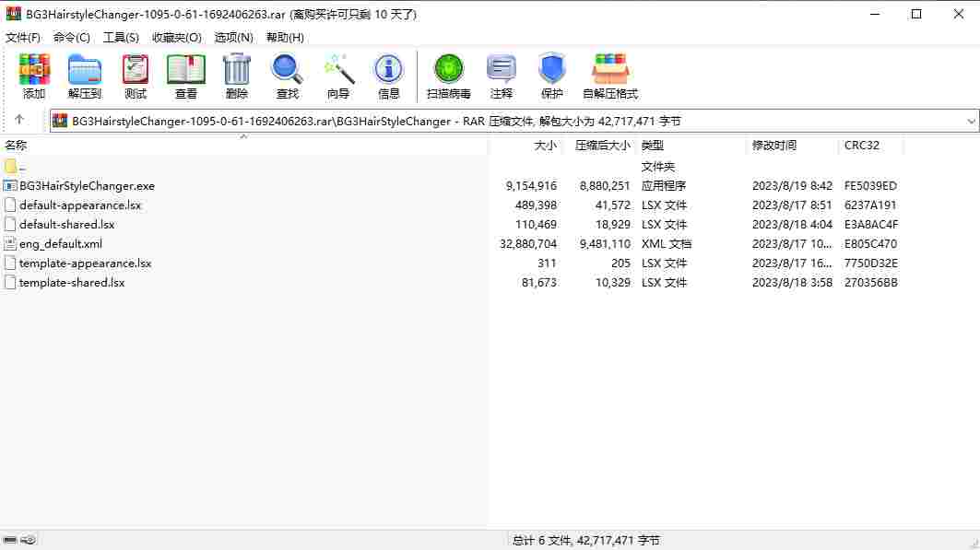
Task: Click the XML 文档 type cell
Action: coord(667,244)
